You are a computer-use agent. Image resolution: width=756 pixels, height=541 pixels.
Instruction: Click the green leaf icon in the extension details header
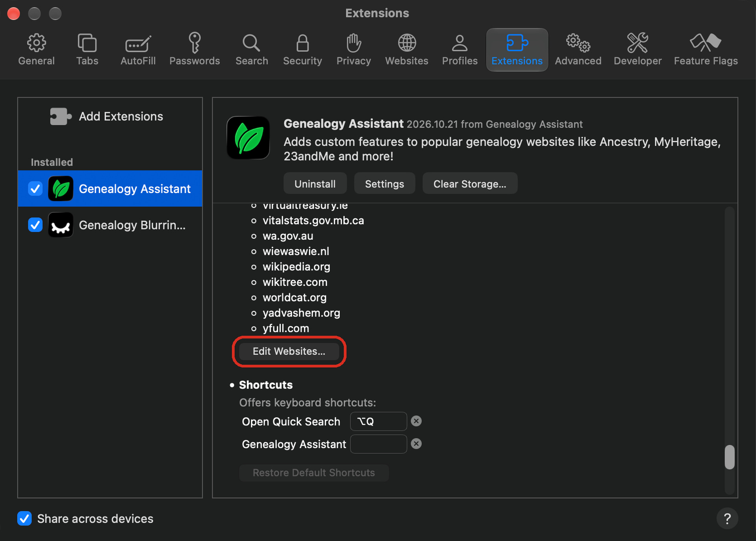coord(248,138)
